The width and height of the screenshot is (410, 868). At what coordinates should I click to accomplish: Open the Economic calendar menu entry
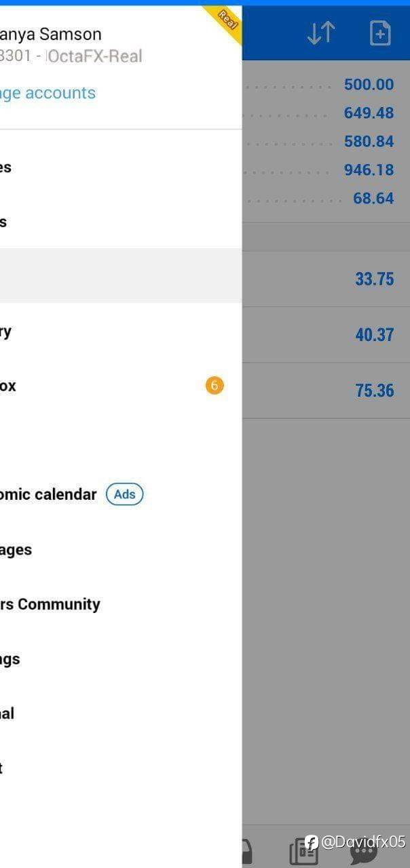tap(48, 494)
